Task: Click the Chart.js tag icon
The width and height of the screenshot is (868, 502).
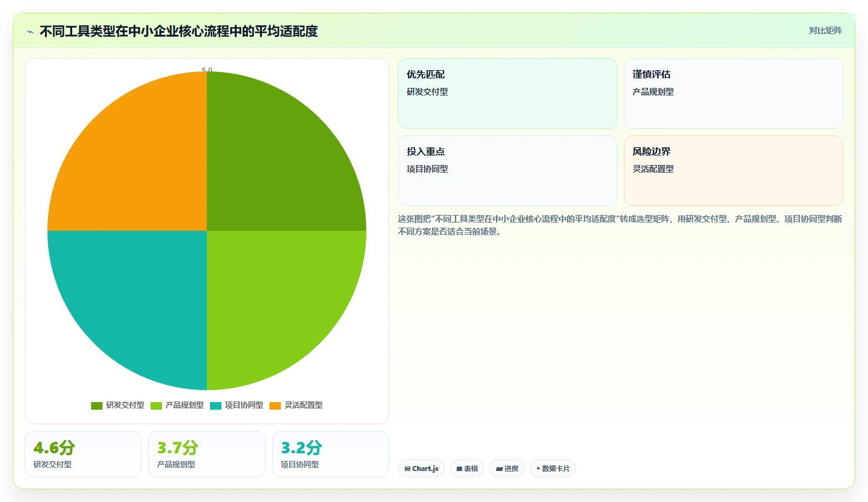Action: pos(407,468)
